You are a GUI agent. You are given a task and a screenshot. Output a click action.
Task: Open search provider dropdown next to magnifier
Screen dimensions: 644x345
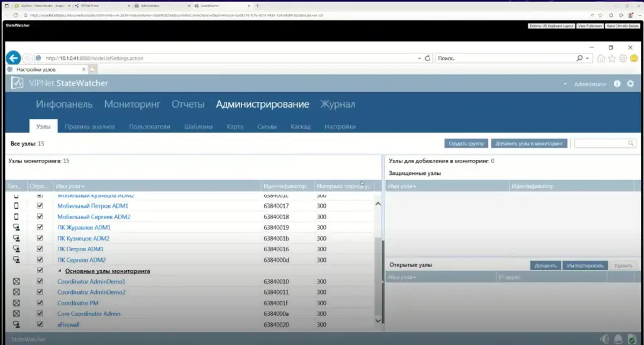pyautogui.click(x=587, y=59)
